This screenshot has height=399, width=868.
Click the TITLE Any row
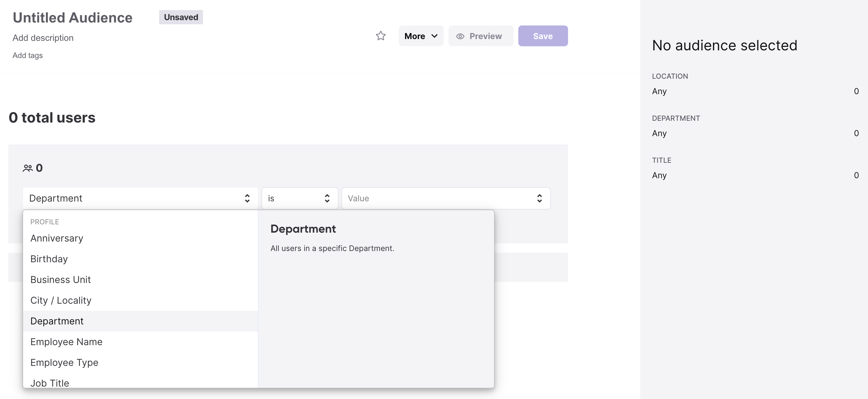click(755, 175)
